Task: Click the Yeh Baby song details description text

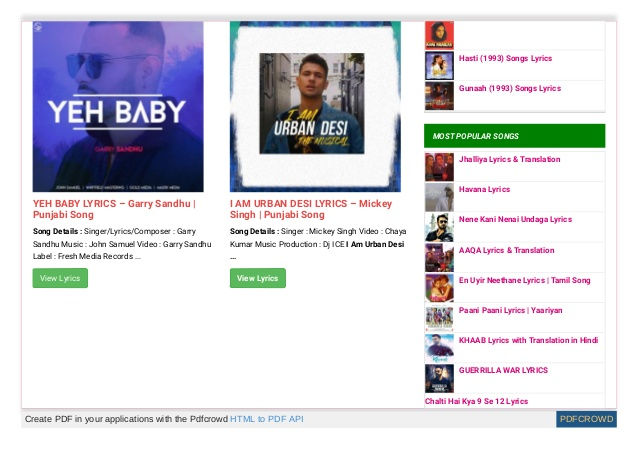Action: click(122, 244)
